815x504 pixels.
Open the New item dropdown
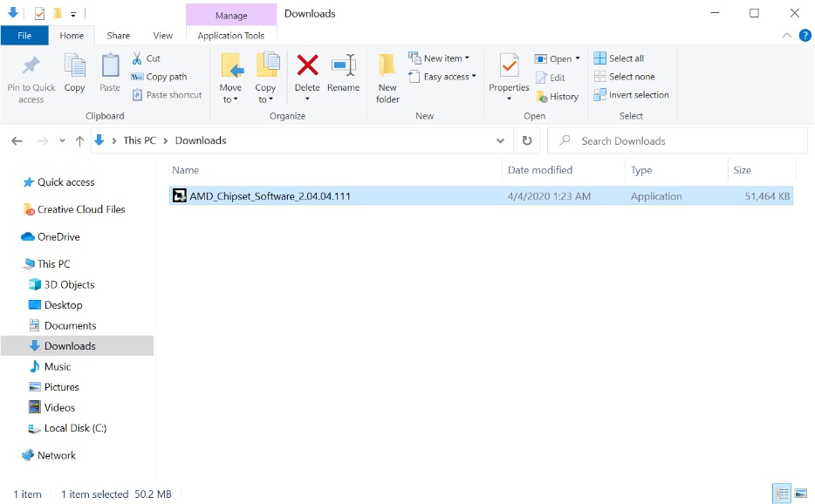pos(440,58)
